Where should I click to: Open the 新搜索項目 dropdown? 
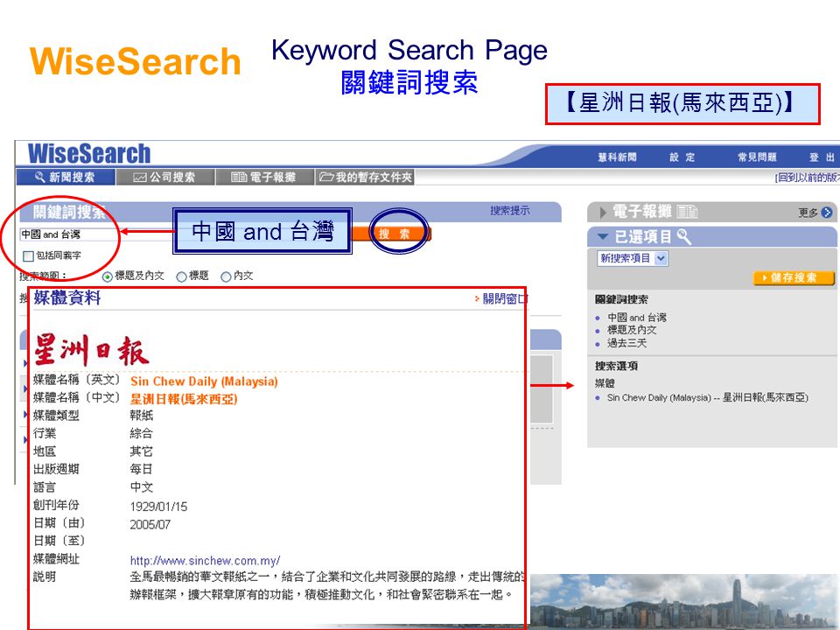(632, 258)
